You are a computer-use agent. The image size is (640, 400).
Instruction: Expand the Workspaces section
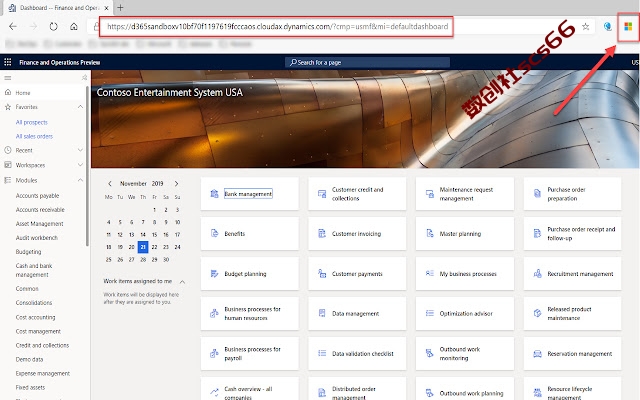click(x=80, y=165)
